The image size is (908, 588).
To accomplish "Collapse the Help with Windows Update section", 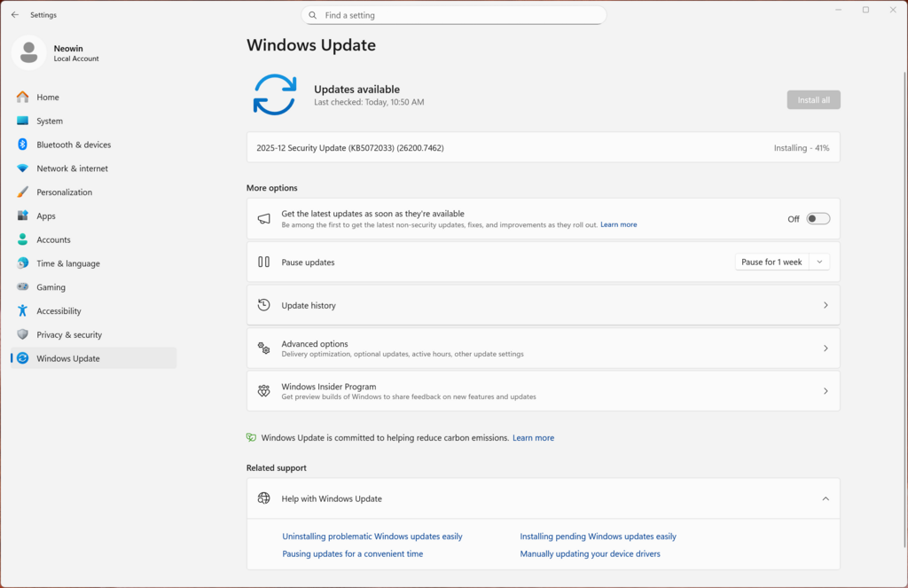I will click(826, 498).
